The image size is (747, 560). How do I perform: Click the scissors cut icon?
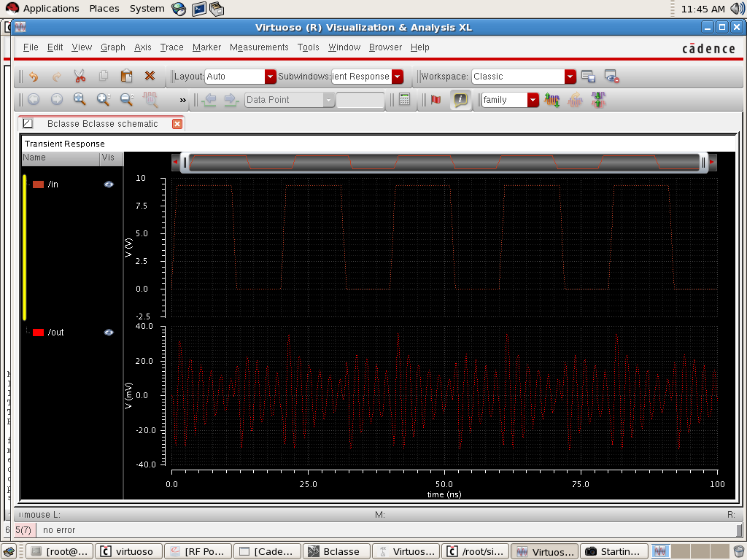coord(80,76)
